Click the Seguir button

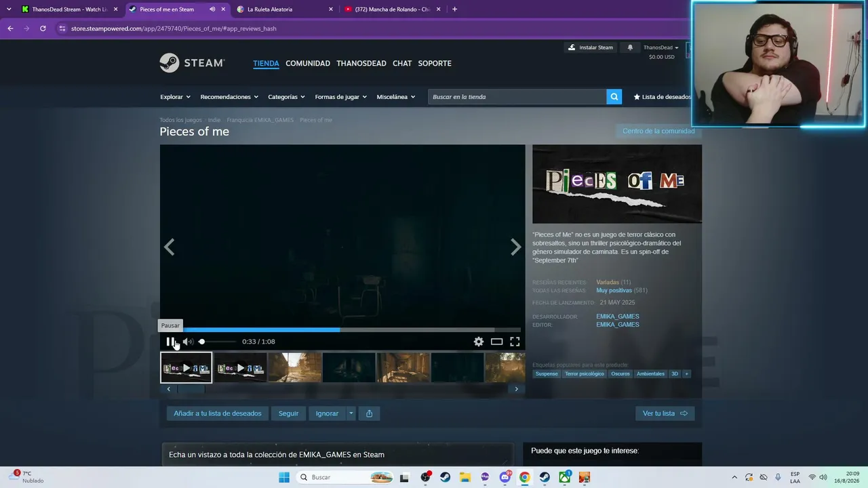point(288,413)
